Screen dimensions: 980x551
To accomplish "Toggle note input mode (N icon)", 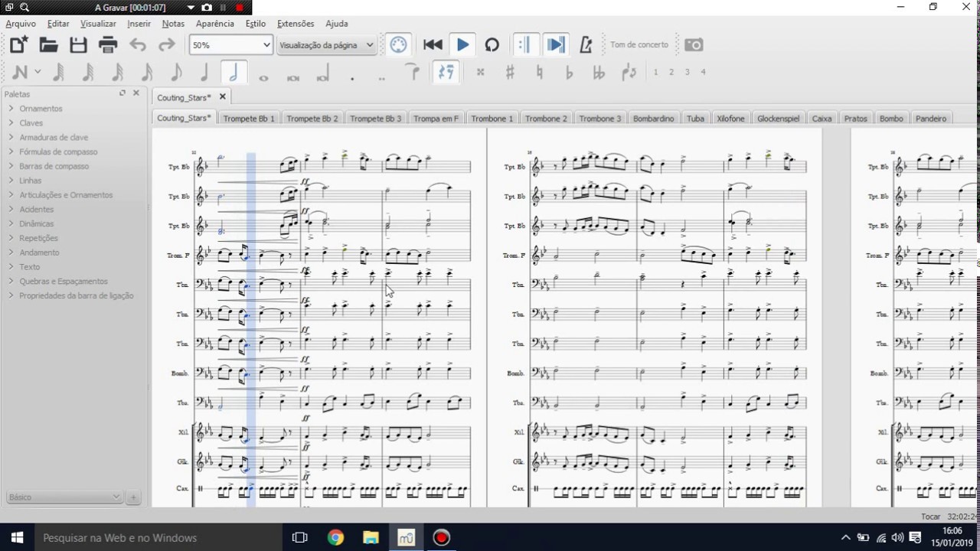I will (x=20, y=73).
